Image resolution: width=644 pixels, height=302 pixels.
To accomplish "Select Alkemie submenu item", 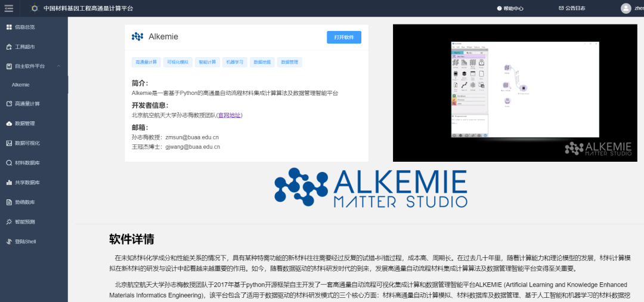I will pyautogui.click(x=21, y=85).
